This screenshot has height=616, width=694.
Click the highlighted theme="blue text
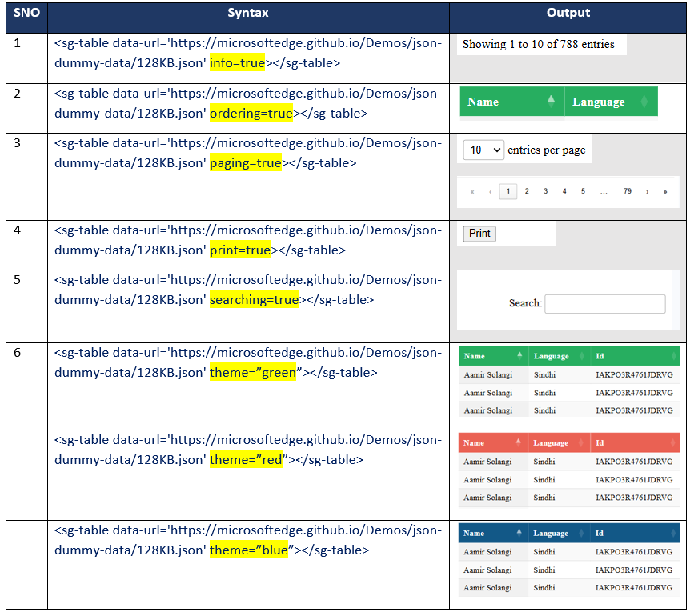pyautogui.click(x=249, y=550)
